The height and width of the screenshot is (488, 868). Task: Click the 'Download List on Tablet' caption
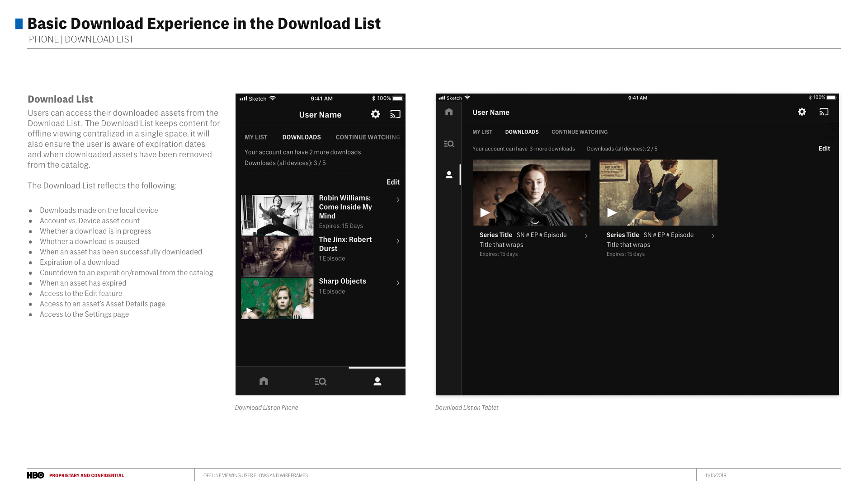click(x=467, y=408)
